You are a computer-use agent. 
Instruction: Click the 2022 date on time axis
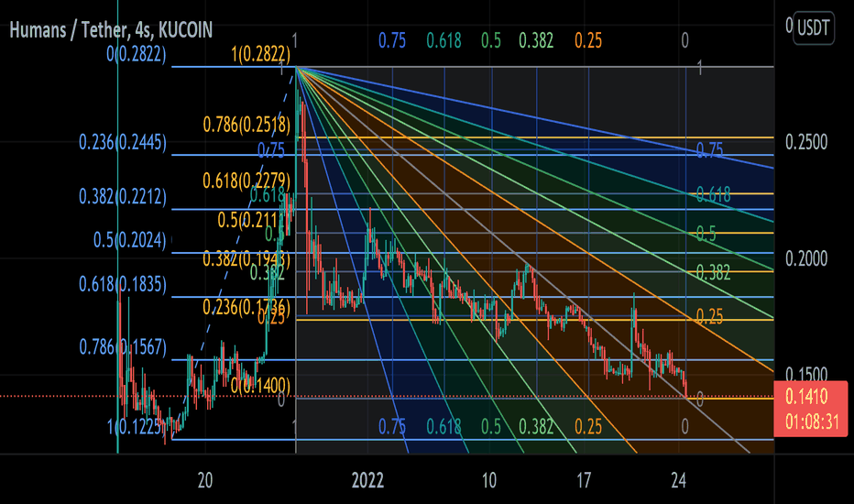[367, 480]
